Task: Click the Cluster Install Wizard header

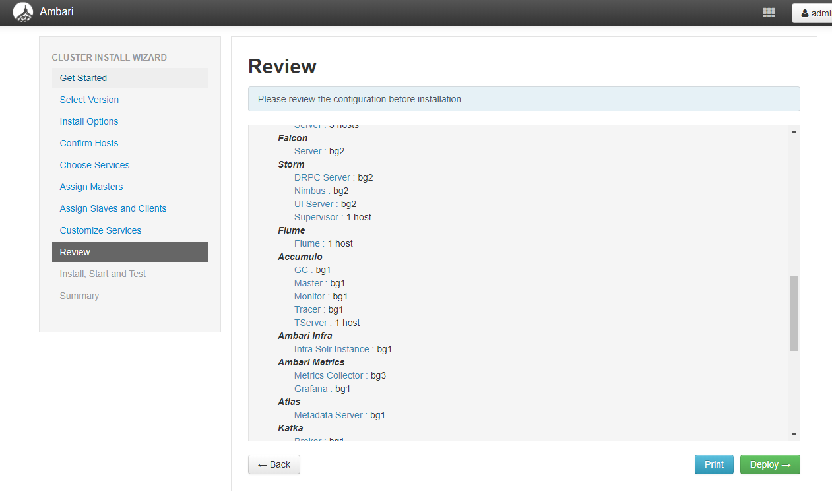Action: (110, 57)
